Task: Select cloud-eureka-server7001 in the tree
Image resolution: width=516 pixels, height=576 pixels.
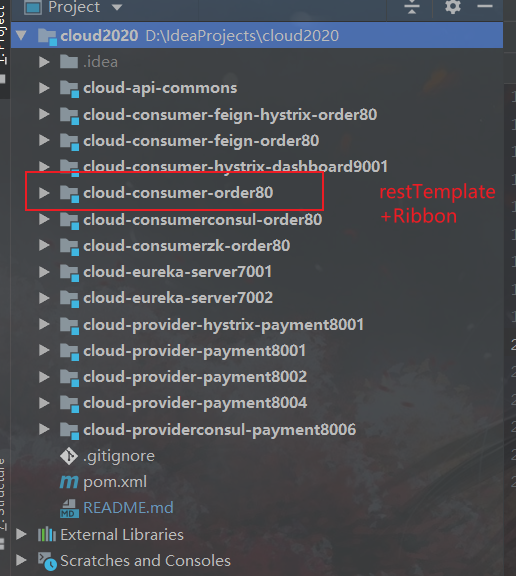Action: [178, 272]
